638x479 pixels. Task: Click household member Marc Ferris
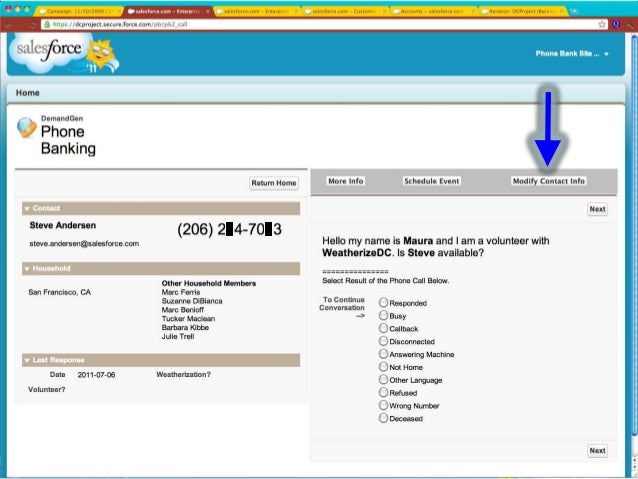coord(181,292)
